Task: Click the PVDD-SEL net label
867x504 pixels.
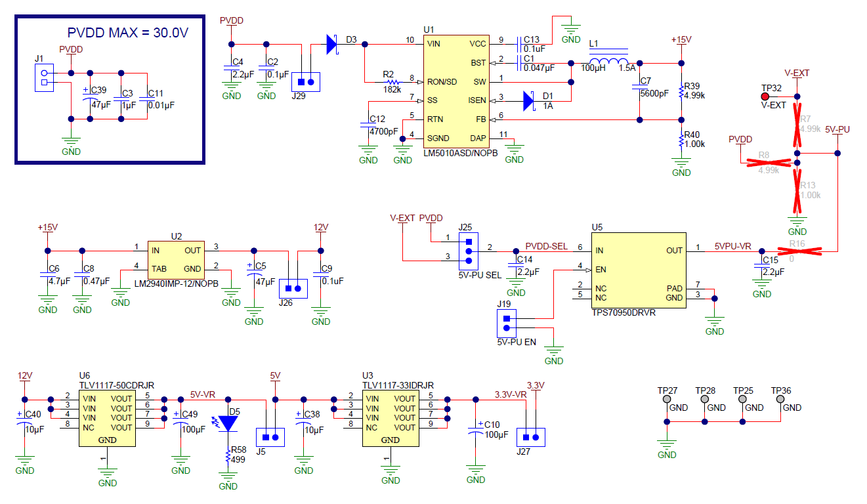Action: pyautogui.click(x=546, y=246)
